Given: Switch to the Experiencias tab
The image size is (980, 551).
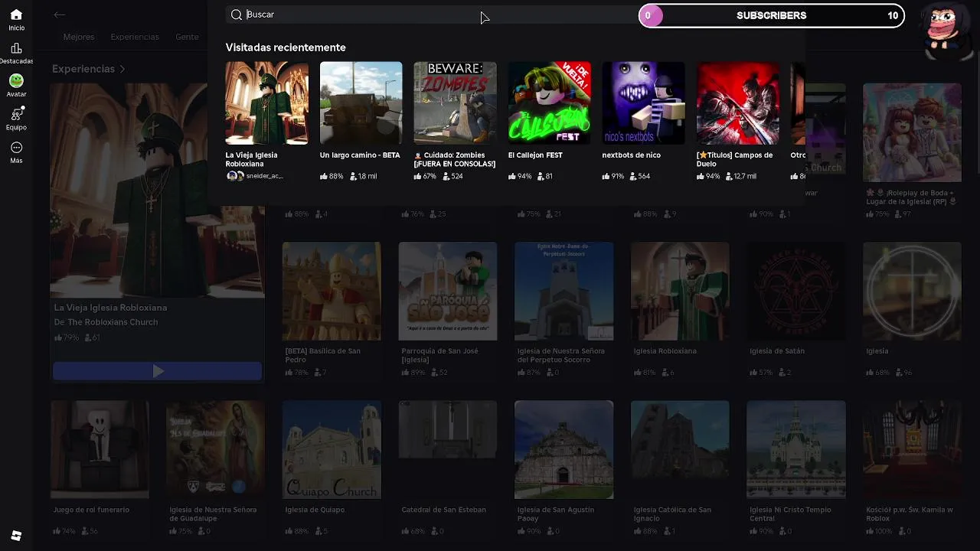Looking at the screenshot, I should 135,37.
